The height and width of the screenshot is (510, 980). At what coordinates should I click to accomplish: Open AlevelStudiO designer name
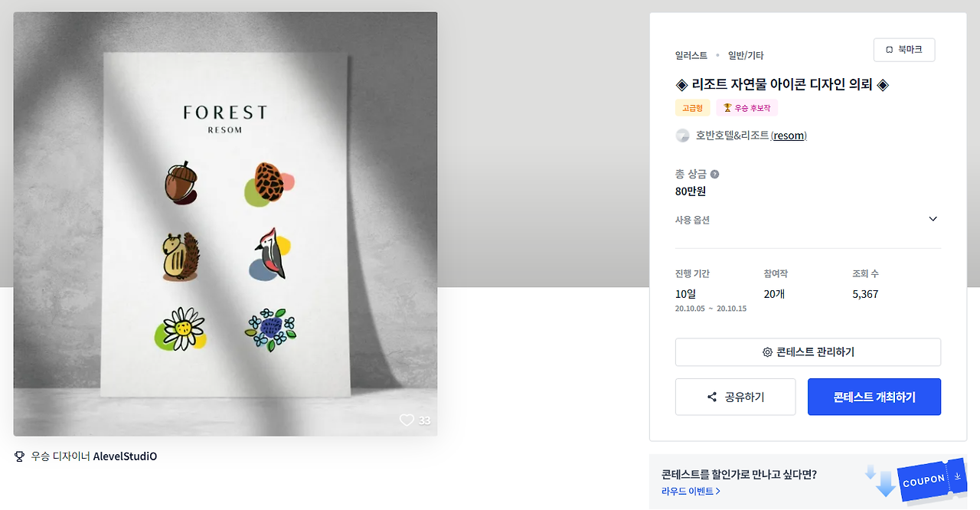[125, 456]
